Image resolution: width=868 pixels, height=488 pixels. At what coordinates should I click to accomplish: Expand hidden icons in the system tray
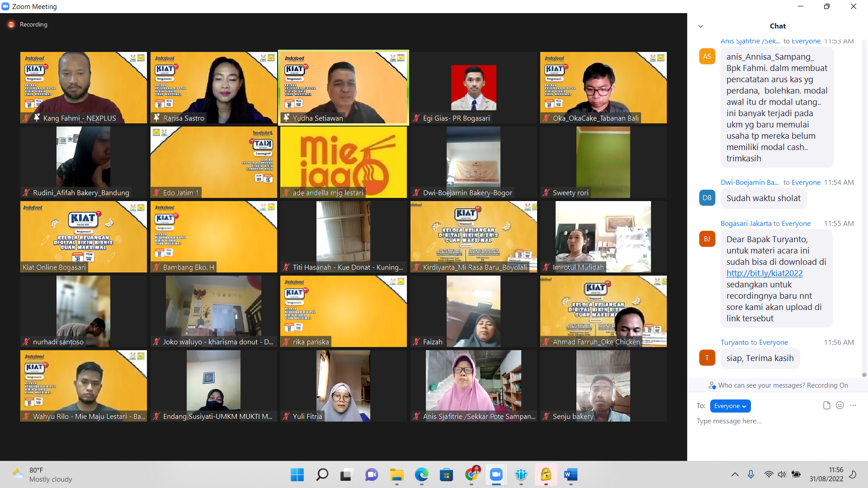(x=735, y=474)
